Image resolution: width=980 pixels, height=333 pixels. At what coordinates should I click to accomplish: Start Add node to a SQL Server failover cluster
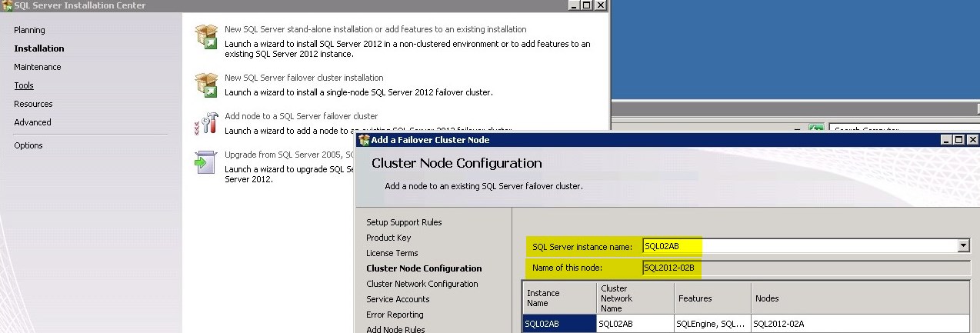click(x=301, y=116)
